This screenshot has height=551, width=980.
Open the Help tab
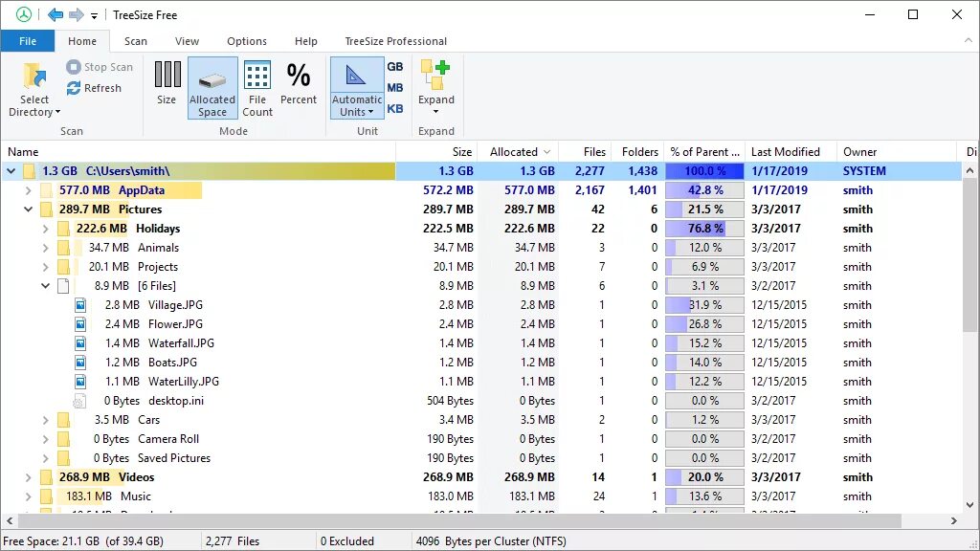pos(305,41)
